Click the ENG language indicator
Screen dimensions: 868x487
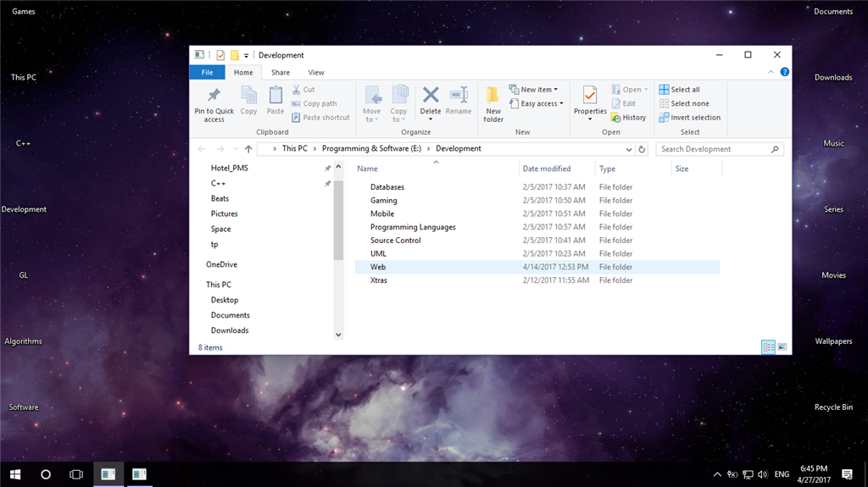(x=782, y=474)
